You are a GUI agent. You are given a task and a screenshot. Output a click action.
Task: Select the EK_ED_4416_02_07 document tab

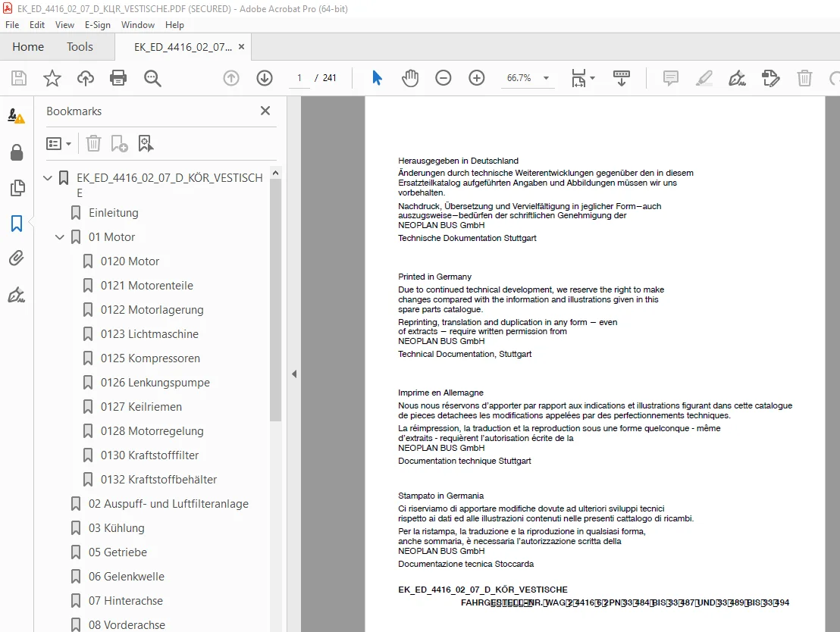pyautogui.click(x=183, y=47)
